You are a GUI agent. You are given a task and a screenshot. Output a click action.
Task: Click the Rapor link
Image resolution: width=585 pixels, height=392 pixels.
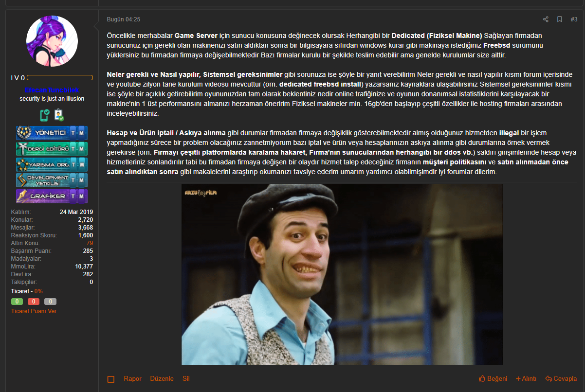(132, 379)
